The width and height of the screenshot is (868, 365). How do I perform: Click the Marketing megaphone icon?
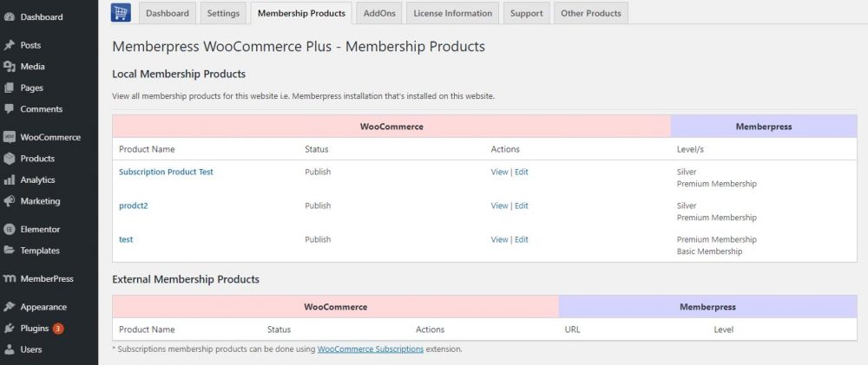pyautogui.click(x=10, y=201)
